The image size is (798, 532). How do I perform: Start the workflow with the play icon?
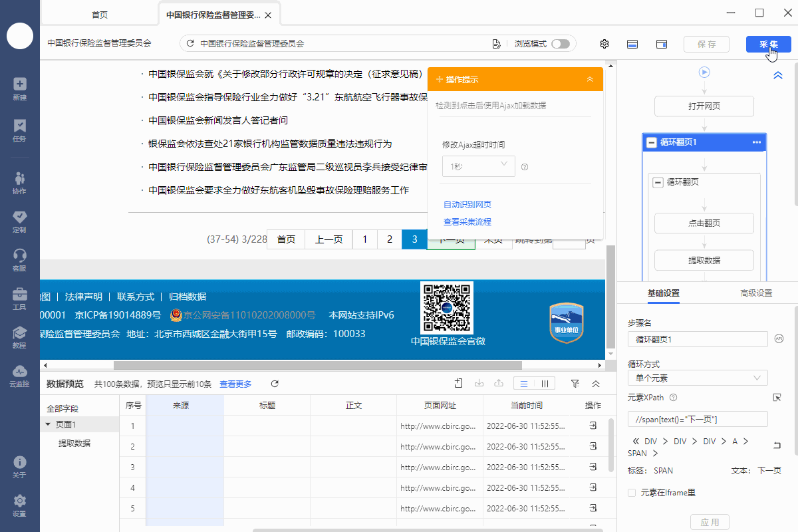click(704, 72)
